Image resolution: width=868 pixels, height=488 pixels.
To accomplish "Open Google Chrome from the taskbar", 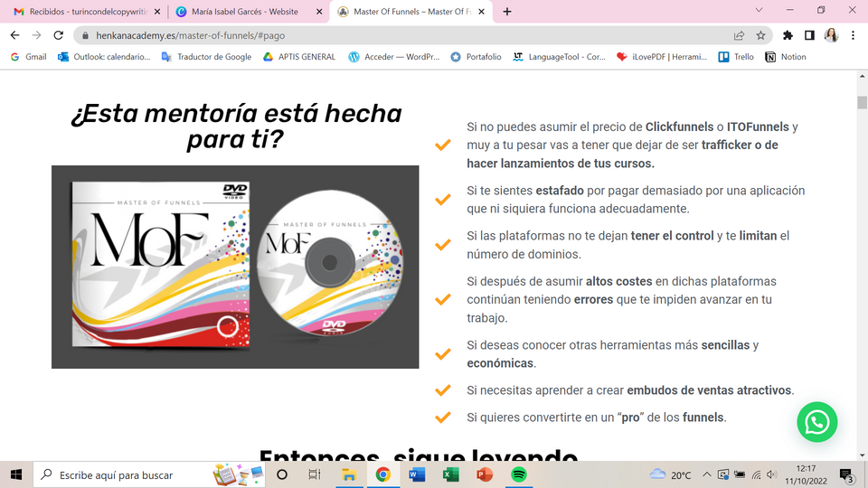I will click(383, 474).
